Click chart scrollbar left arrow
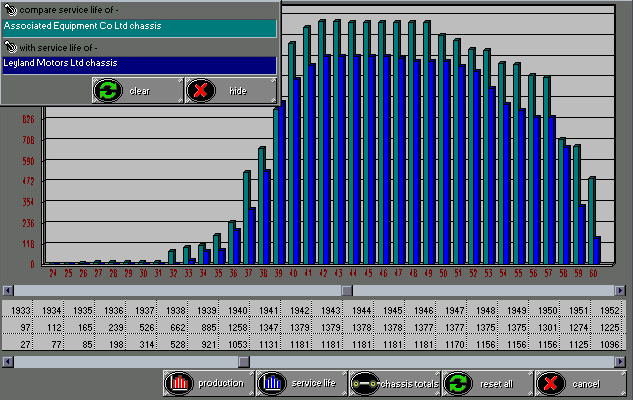 (x=8, y=290)
